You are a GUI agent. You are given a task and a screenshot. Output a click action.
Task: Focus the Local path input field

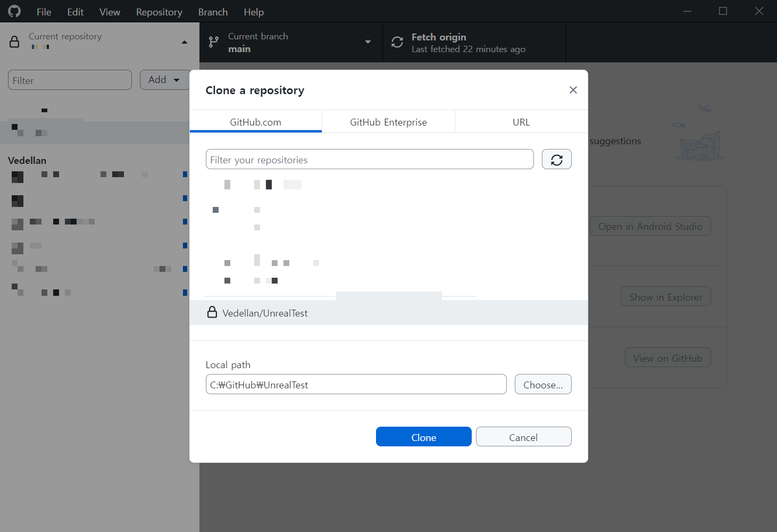(356, 384)
